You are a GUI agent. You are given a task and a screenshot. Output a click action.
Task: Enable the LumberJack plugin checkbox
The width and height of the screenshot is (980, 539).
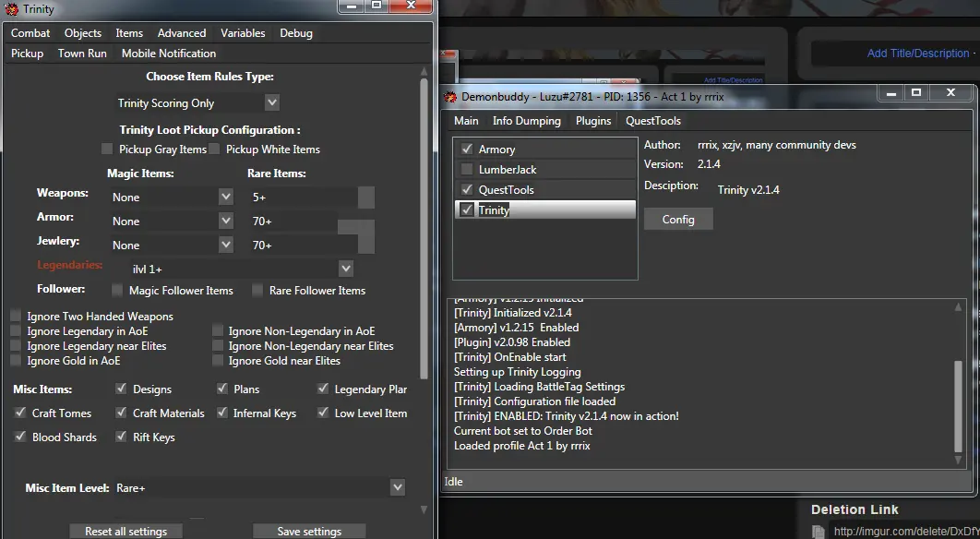[467, 170]
